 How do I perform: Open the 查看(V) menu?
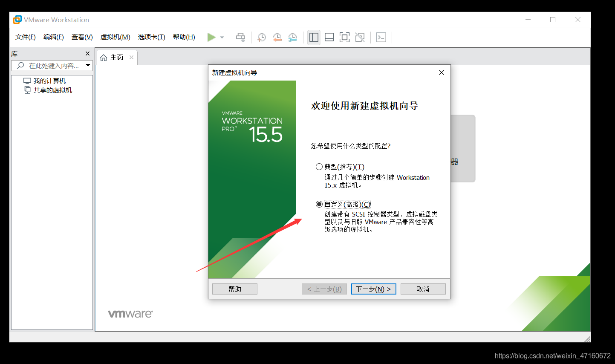[82, 37]
